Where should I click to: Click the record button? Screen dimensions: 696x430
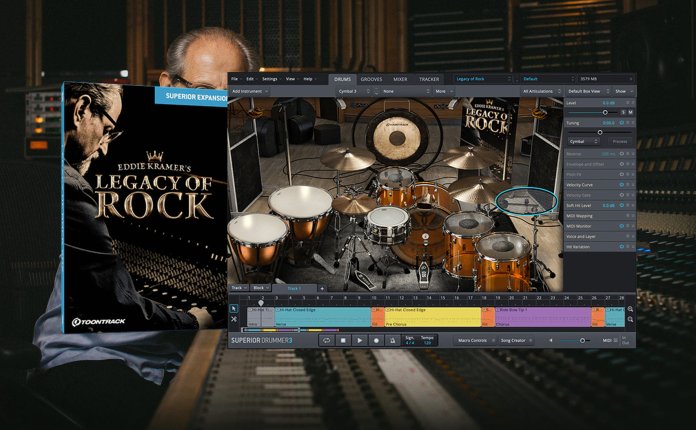[x=376, y=340]
